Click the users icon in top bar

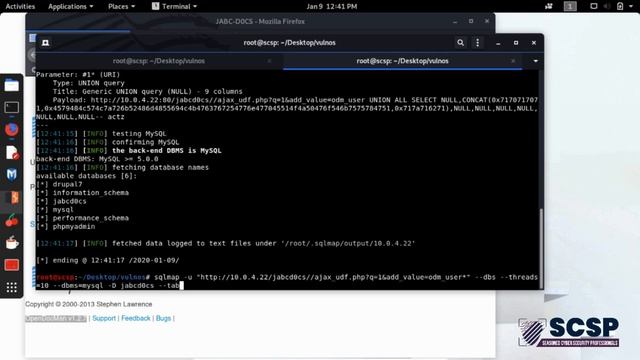coord(549,6)
